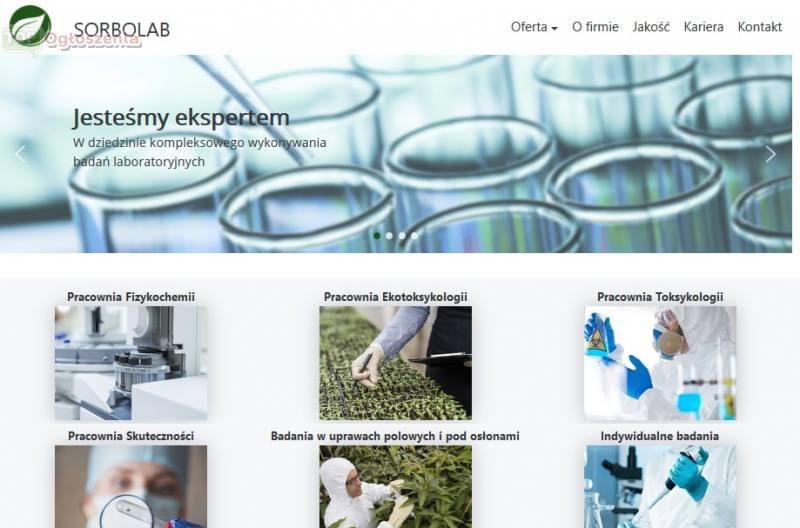Select the fourth carousel indicator dot
This screenshot has height=528, width=800.
point(414,235)
